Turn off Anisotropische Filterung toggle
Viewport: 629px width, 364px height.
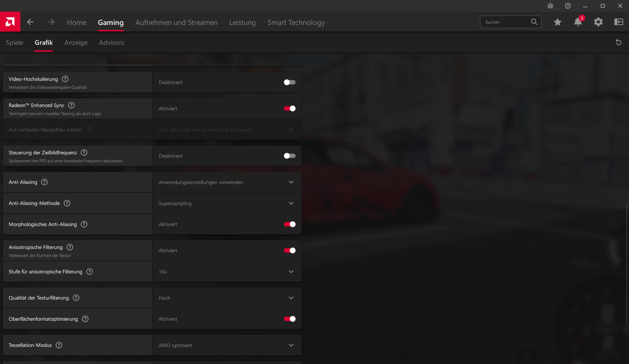[290, 250]
